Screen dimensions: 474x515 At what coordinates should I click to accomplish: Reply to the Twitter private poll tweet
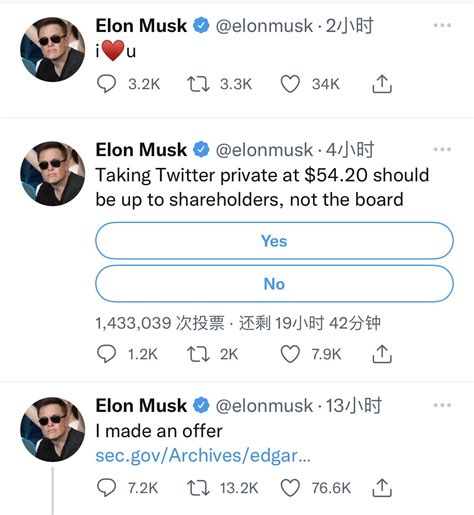(x=106, y=354)
